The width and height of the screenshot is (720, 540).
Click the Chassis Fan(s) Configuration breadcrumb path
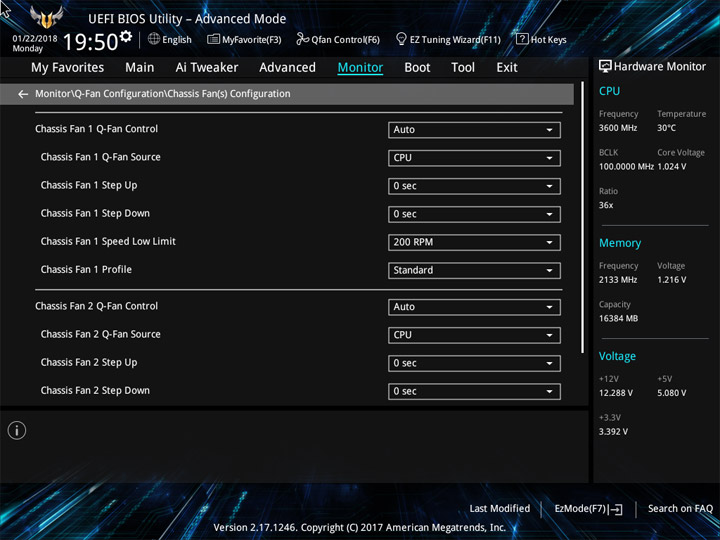click(163, 94)
